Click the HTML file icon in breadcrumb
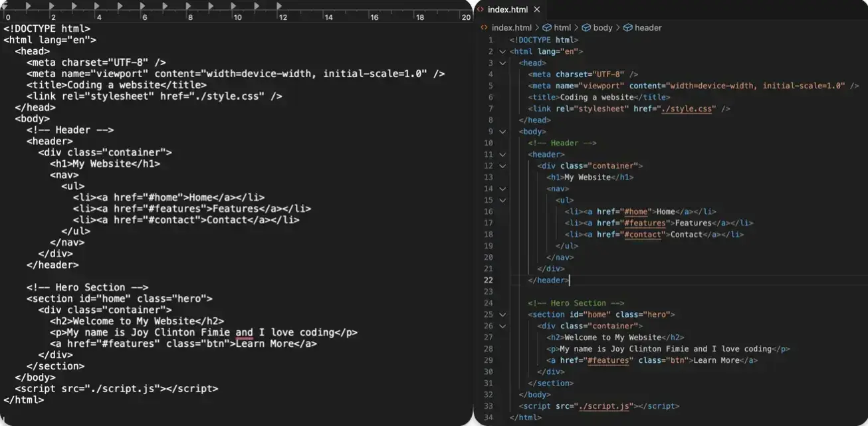The image size is (868, 426). tap(483, 28)
